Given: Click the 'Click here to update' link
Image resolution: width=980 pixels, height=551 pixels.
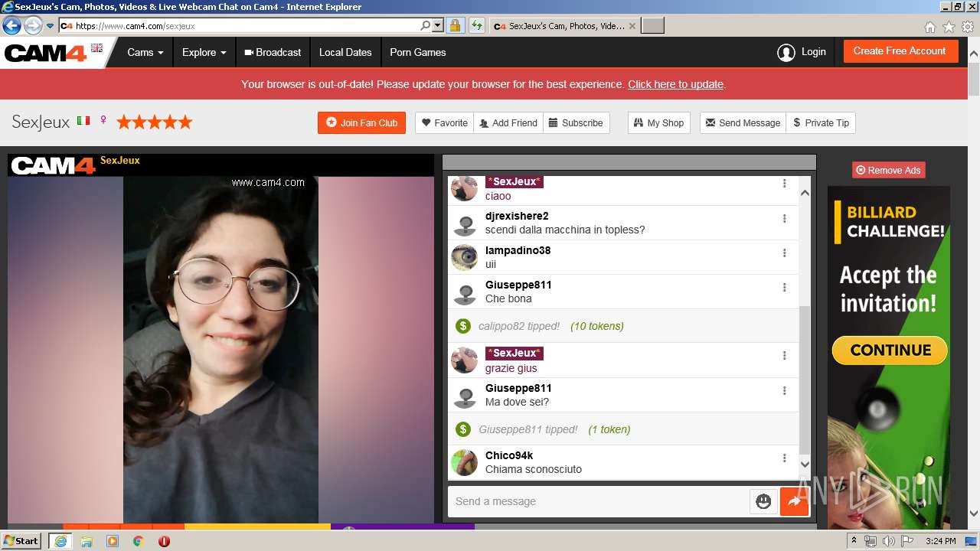Looking at the screenshot, I should click(675, 84).
